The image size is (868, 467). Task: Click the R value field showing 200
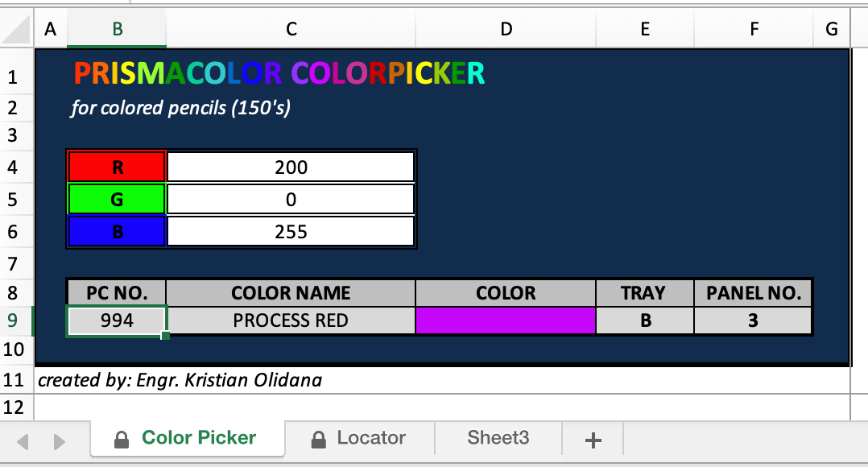coord(291,167)
